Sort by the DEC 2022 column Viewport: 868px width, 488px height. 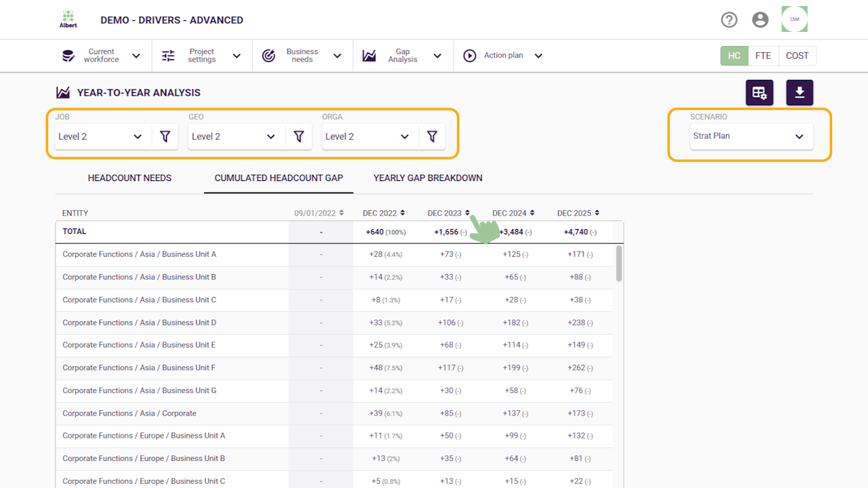384,213
